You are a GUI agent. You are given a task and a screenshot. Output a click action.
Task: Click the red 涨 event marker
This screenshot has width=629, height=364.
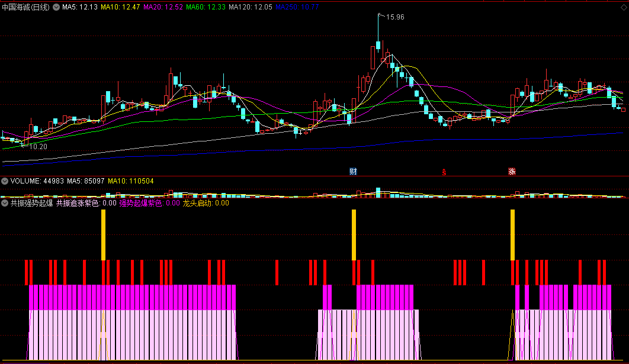[x=512, y=172]
